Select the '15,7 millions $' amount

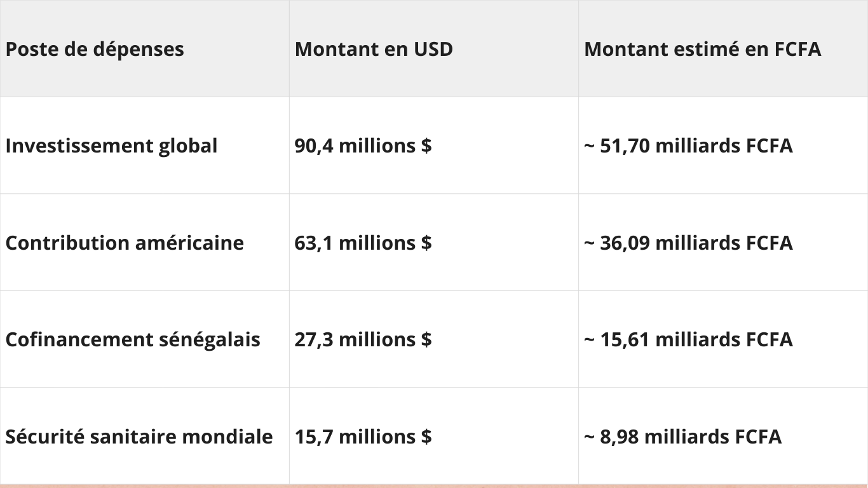[x=363, y=437]
